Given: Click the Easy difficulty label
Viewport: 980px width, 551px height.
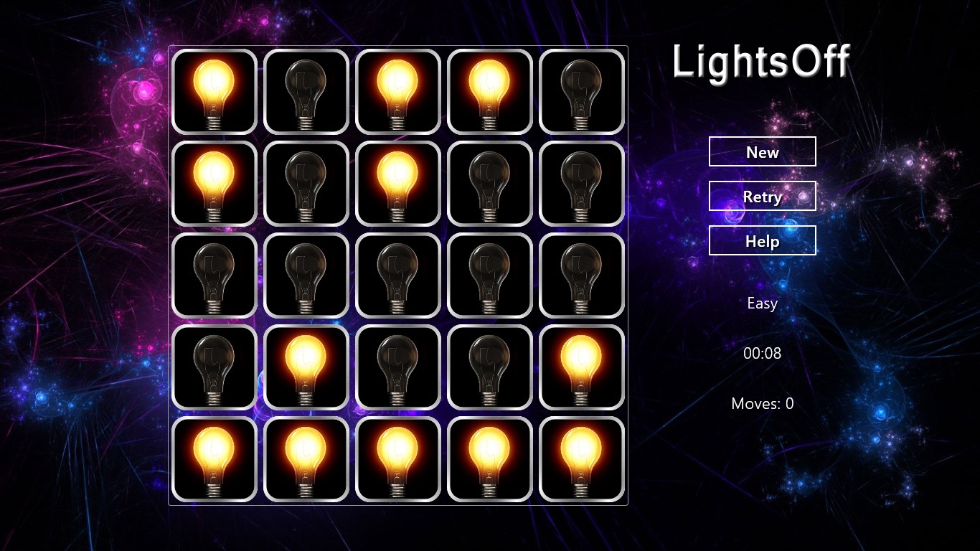Looking at the screenshot, I should (x=762, y=303).
